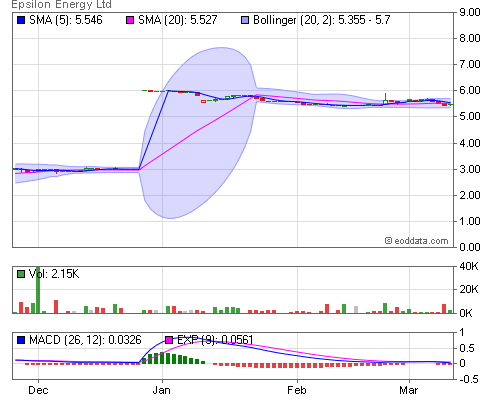Click the 0.00 price axis label
Image resolution: width=490 pixels, height=400 pixels.
coord(470,247)
